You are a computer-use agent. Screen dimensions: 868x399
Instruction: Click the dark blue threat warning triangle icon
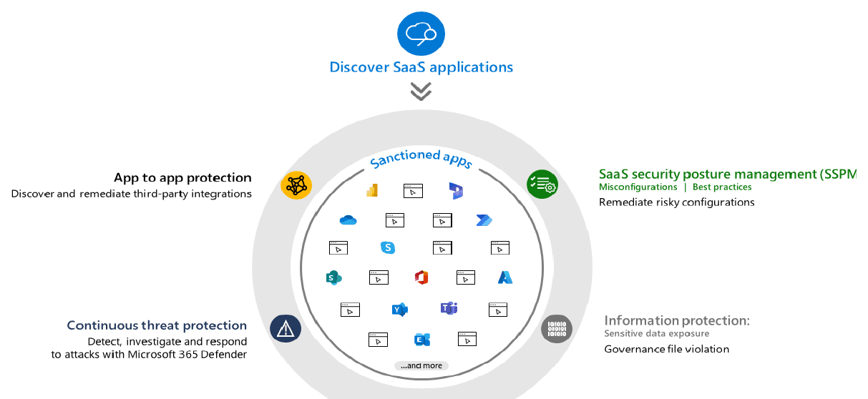click(x=286, y=329)
